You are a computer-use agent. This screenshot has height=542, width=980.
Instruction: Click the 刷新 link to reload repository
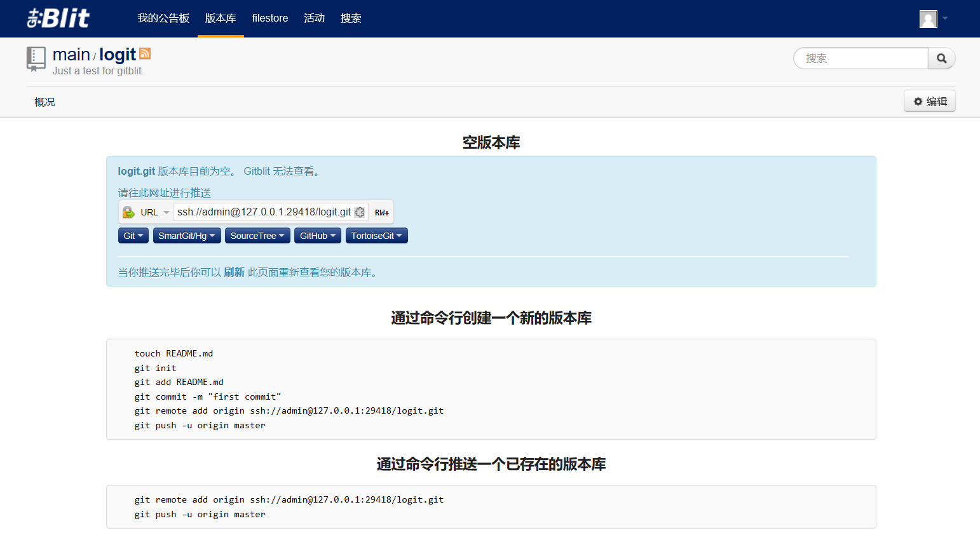235,271
